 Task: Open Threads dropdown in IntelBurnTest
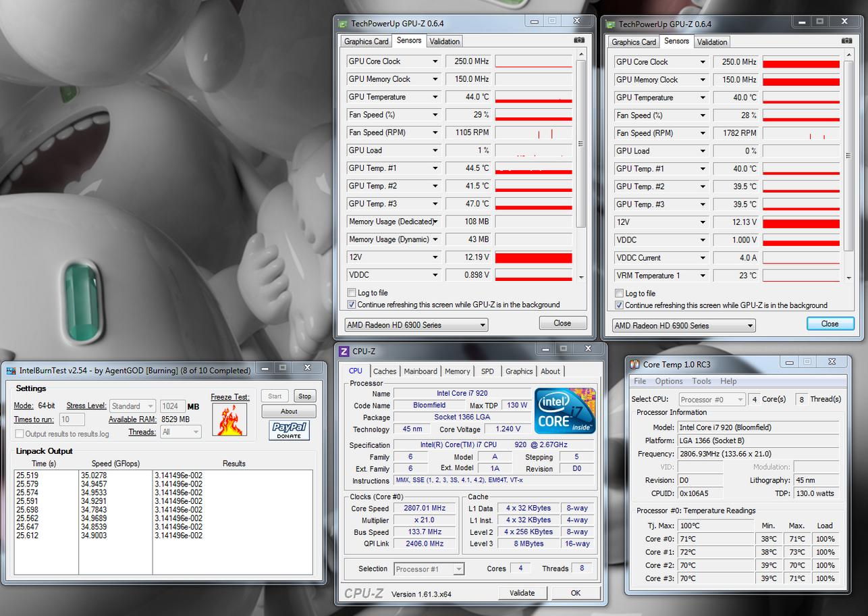(x=180, y=432)
